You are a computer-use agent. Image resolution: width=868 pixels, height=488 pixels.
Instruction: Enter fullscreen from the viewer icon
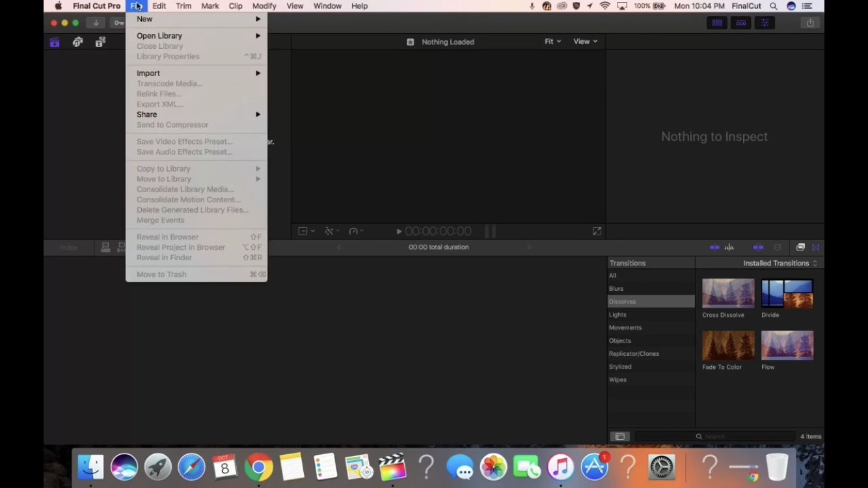tap(597, 231)
